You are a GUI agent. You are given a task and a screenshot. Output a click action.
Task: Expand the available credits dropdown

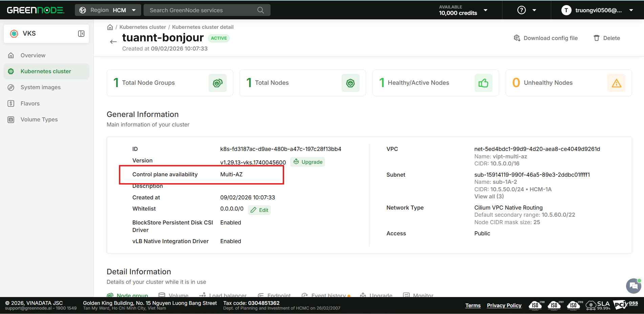[486, 10]
